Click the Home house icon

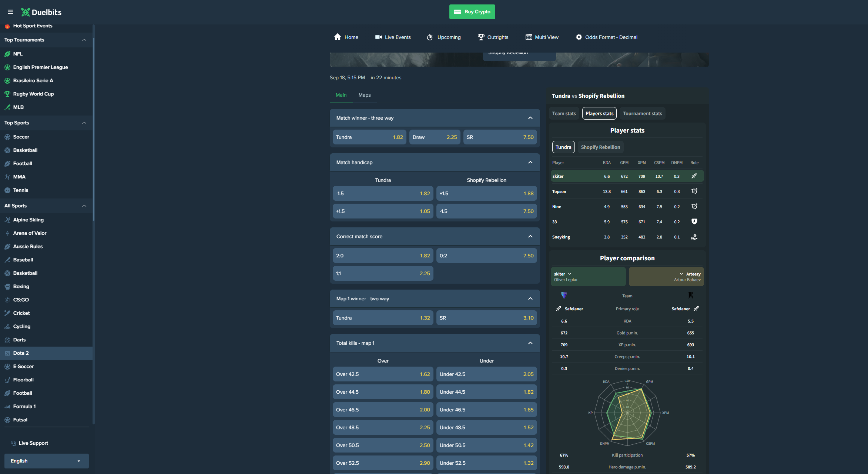click(x=338, y=37)
